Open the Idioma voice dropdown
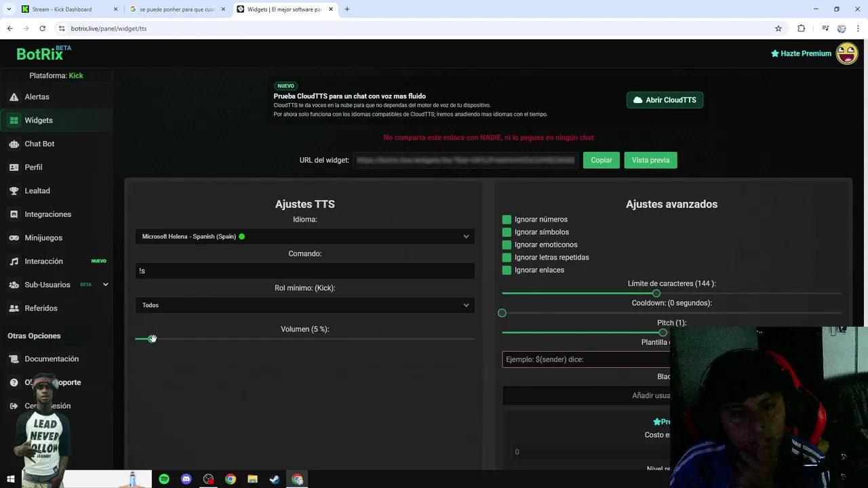Image resolution: width=868 pixels, height=488 pixels. coord(304,237)
